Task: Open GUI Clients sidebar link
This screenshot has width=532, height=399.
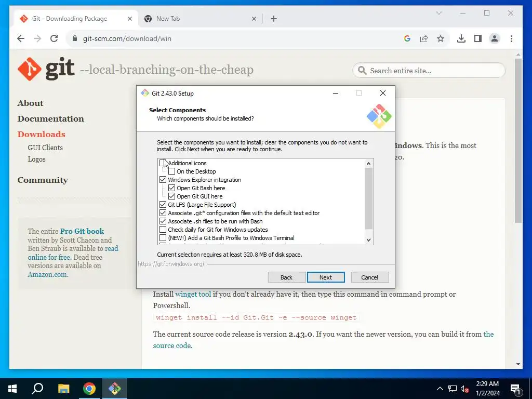Action: click(45, 148)
